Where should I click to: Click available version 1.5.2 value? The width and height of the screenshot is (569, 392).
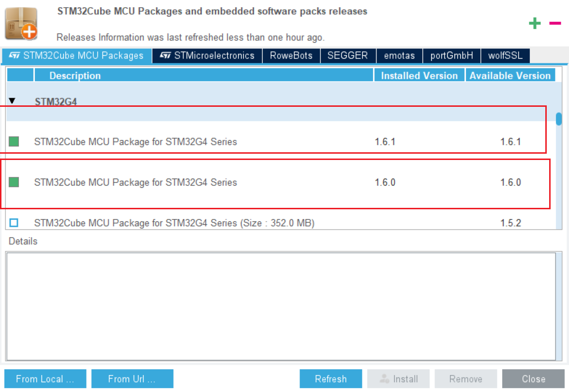tap(510, 223)
